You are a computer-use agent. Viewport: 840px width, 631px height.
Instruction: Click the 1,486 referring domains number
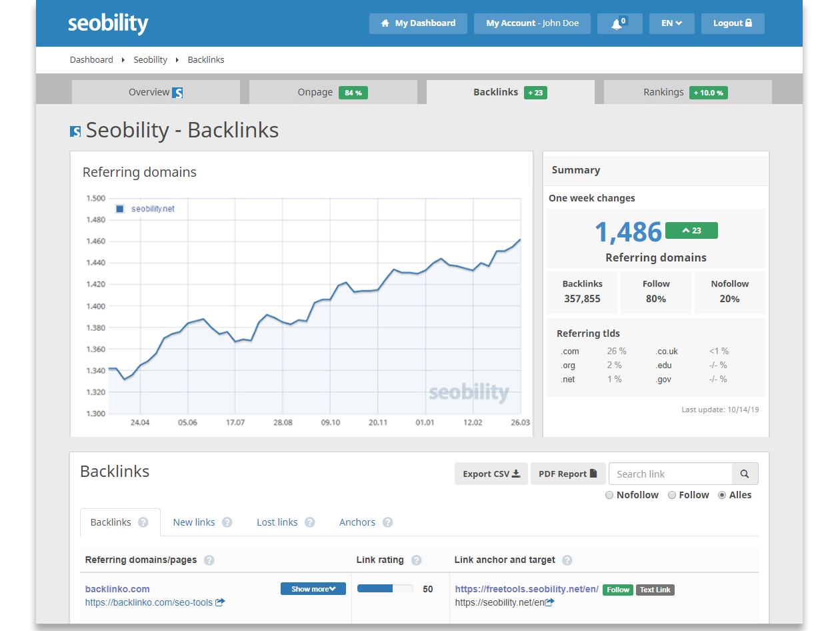[628, 231]
